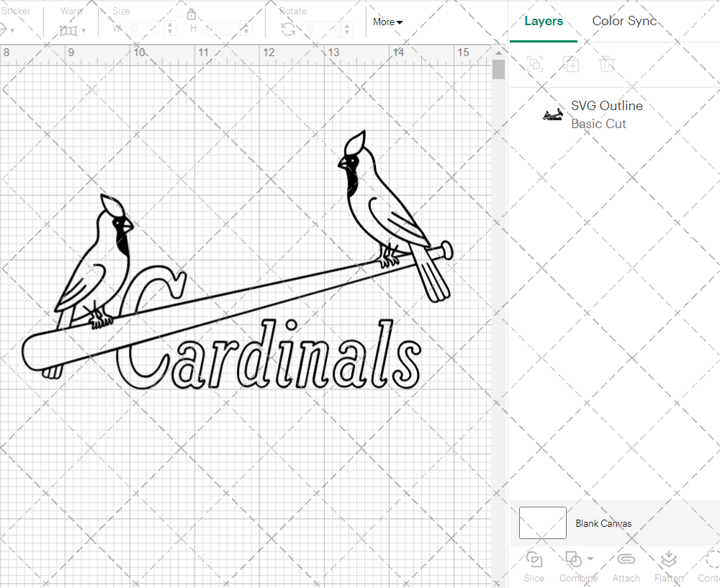This screenshot has width=720, height=588.
Task: Click the Group layers icon
Action: coord(535,64)
